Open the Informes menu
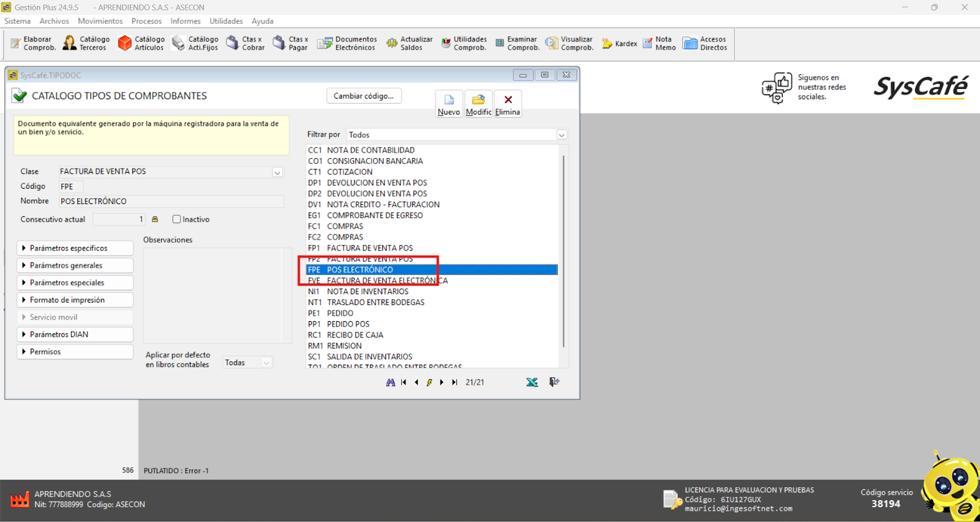Viewport: 980px width, 522px height. [185, 21]
